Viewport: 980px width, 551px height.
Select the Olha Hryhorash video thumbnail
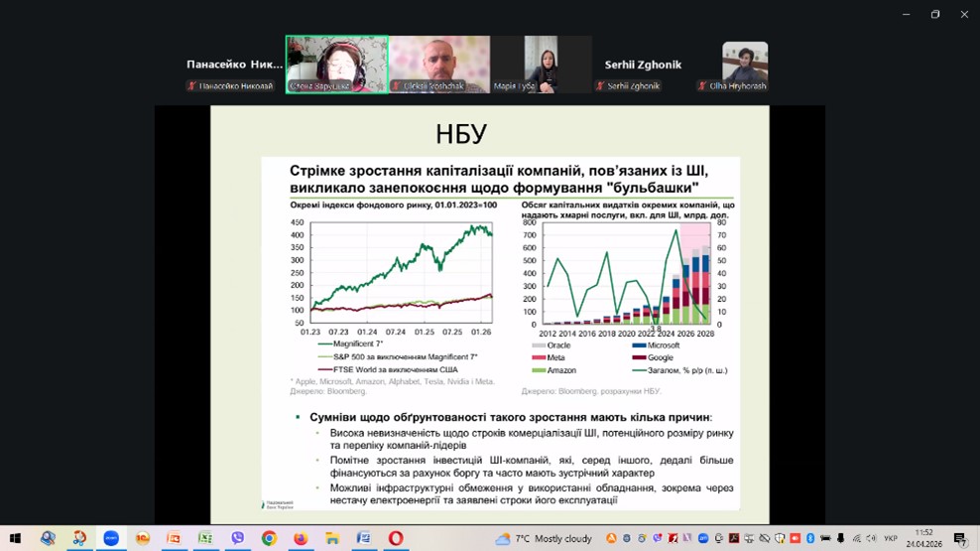(x=744, y=66)
